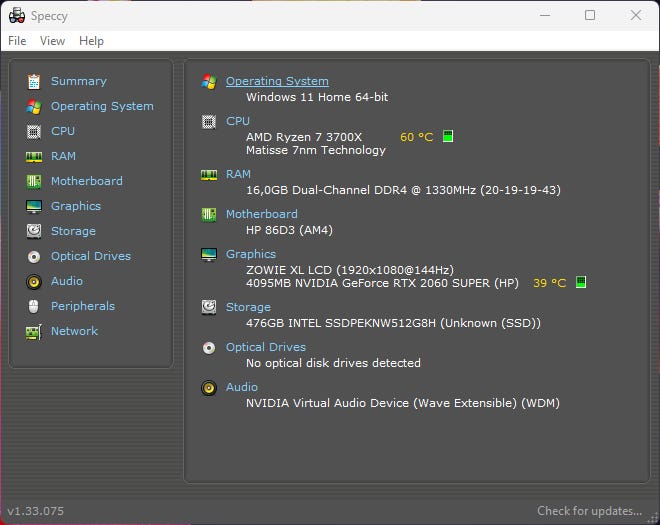660x525 pixels.
Task: Click No optical disk drives detected text
Action: point(333,363)
